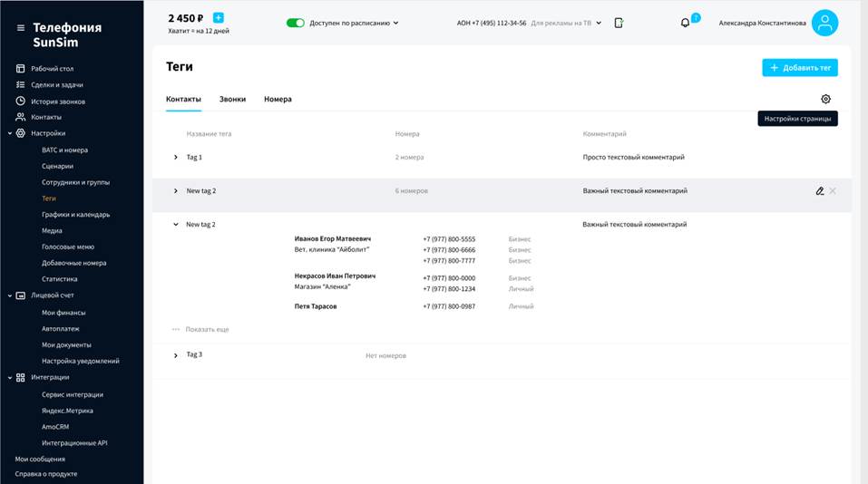Switch to the Звонки tab

[x=232, y=99]
